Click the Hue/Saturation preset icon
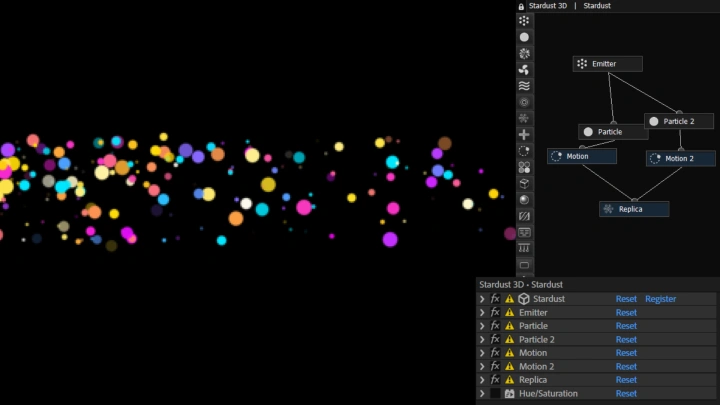 pos(509,394)
